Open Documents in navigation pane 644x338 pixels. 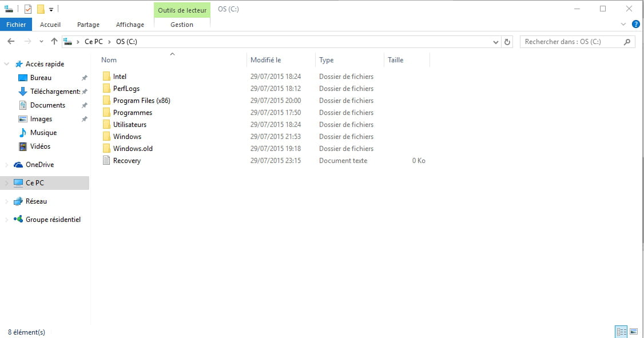click(x=47, y=105)
